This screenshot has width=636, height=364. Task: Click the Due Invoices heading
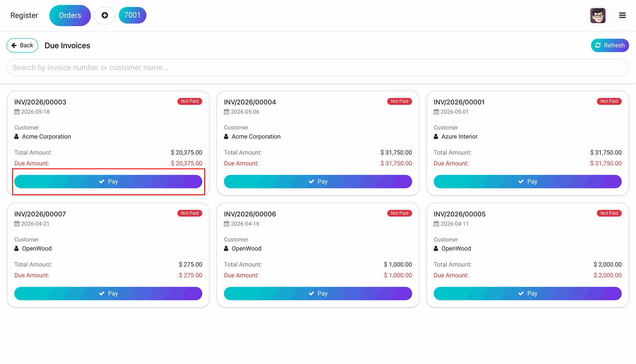pyautogui.click(x=67, y=45)
